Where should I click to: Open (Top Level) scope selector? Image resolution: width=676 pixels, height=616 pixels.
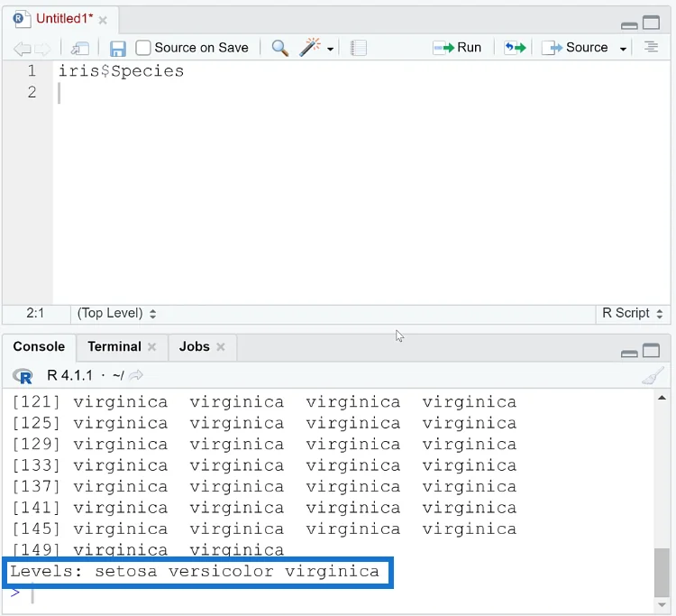coord(117,313)
